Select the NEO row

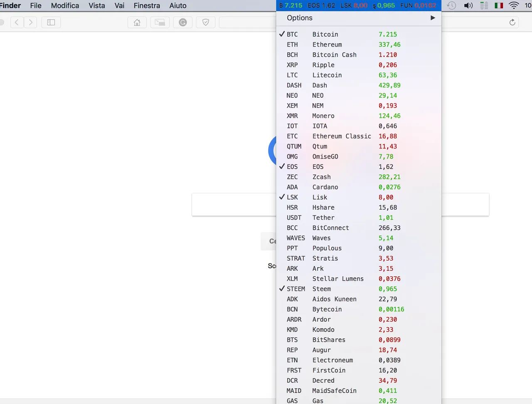[359, 96]
